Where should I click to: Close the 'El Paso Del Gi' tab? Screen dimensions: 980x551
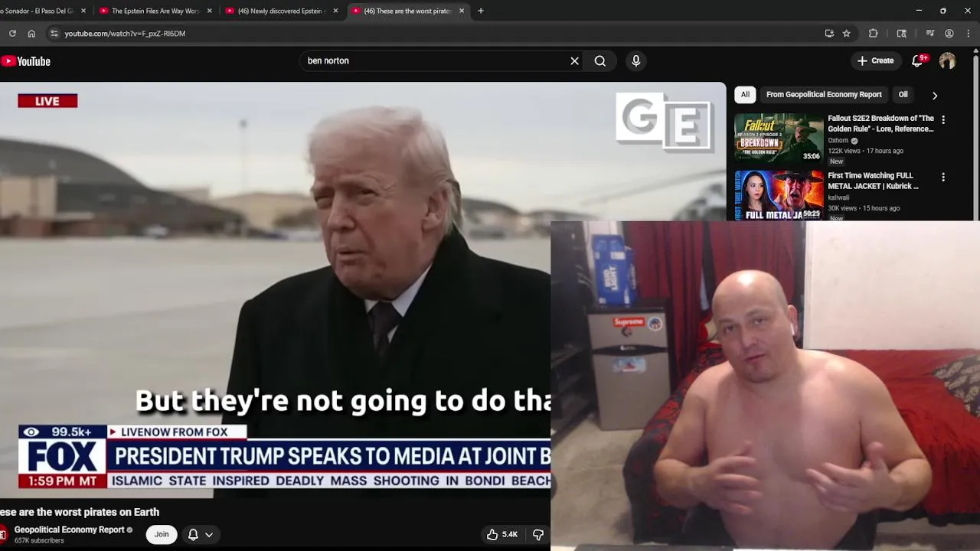(83, 11)
